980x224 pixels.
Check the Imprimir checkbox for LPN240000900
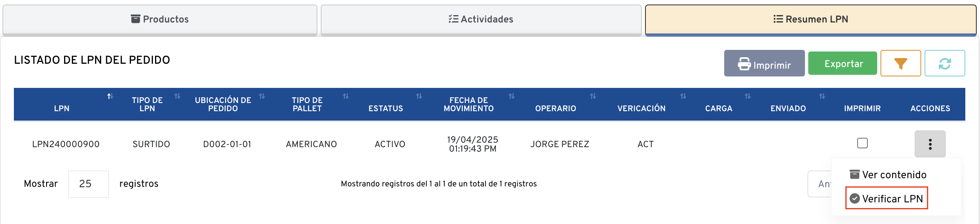coord(862,143)
